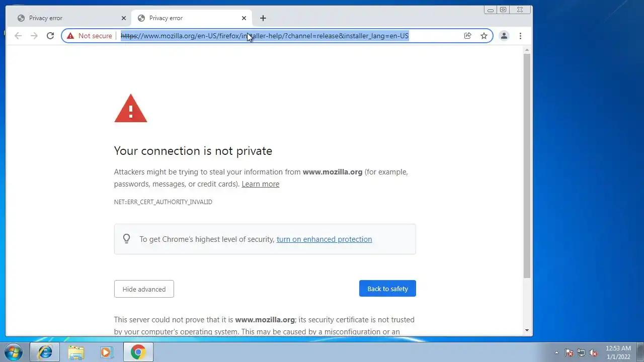Bookmark this page with the star icon

tap(484, 36)
